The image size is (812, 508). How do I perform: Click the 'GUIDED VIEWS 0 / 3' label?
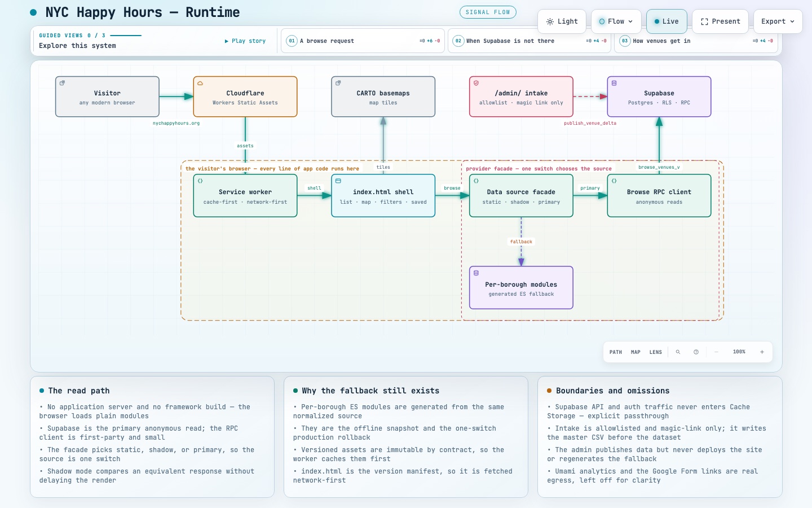click(72, 35)
